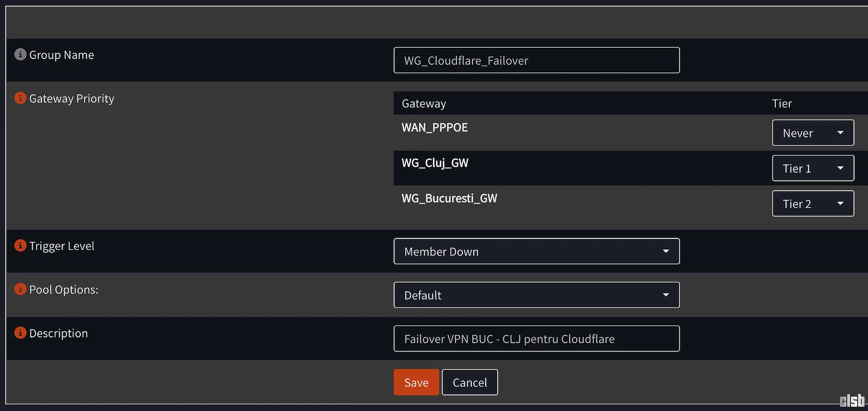The width and height of the screenshot is (868, 411).
Task: Click the Tier column header
Action: coord(782,104)
